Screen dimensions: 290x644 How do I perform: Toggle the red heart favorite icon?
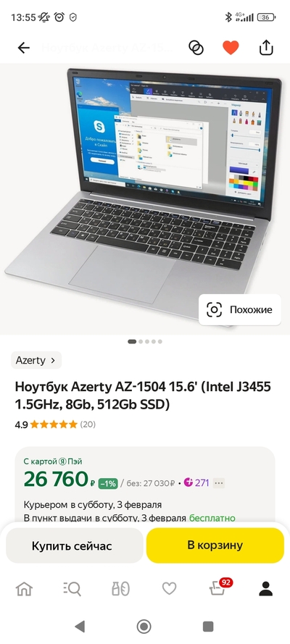[231, 48]
